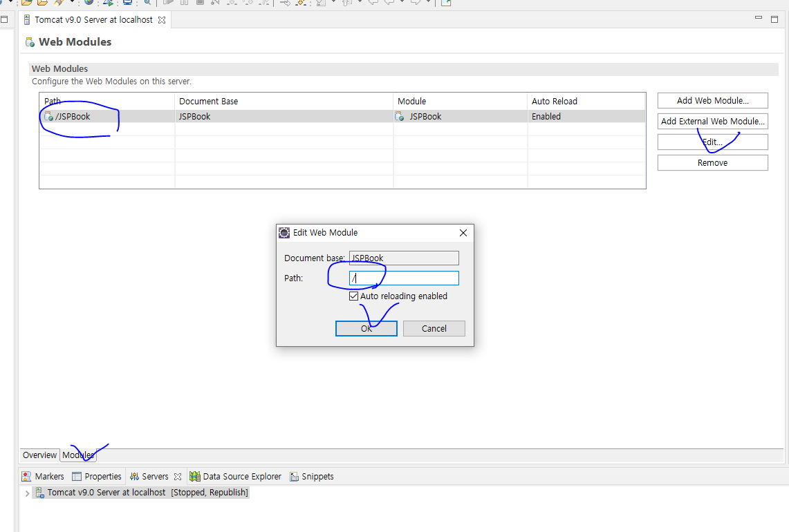Open the Markers view
This screenshot has height=532, width=789.
click(x=44, y=477)
